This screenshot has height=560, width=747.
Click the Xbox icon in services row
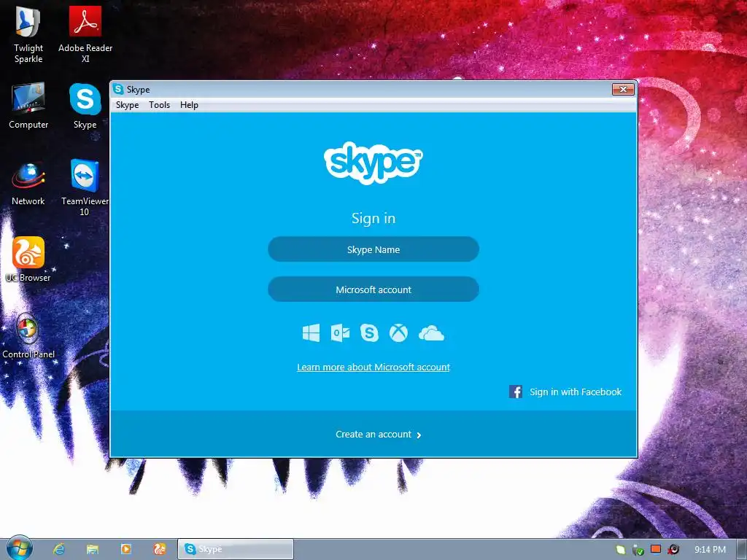pos(398,332)
